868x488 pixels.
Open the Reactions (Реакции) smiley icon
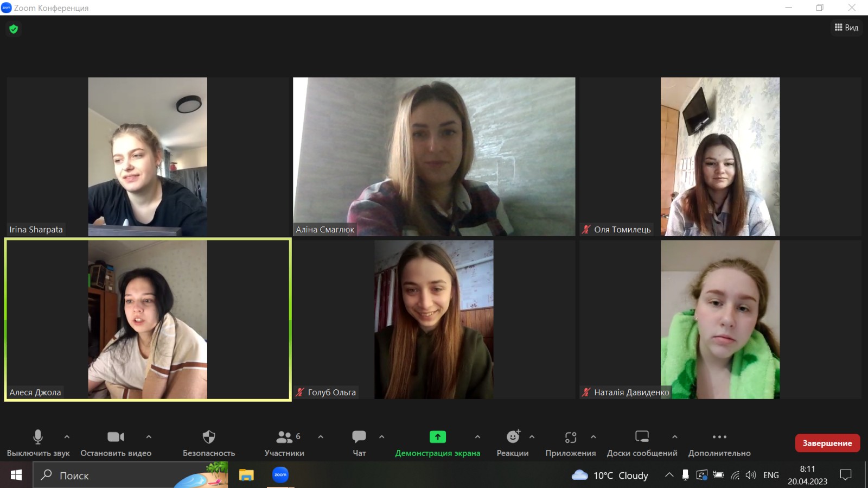(513, 438)
